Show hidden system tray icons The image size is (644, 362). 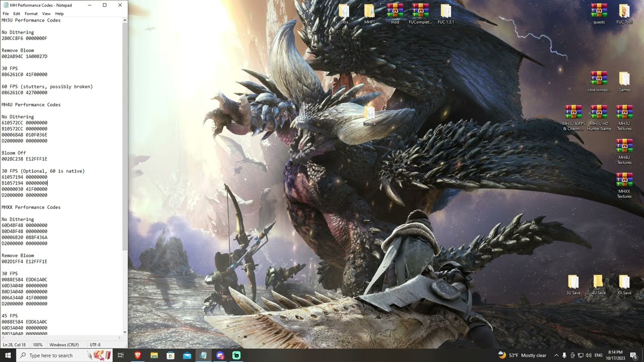click(556, 355)
